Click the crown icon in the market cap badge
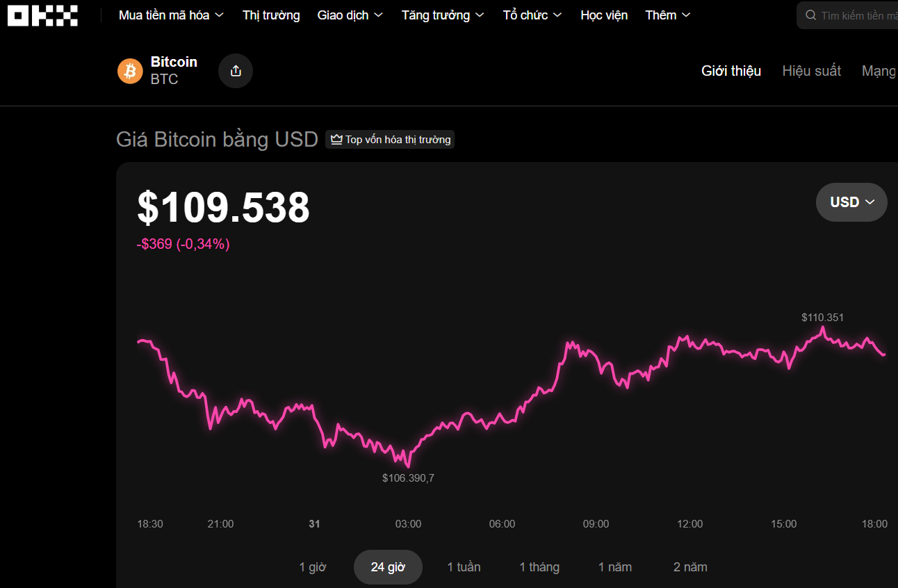 click(336, 139)
